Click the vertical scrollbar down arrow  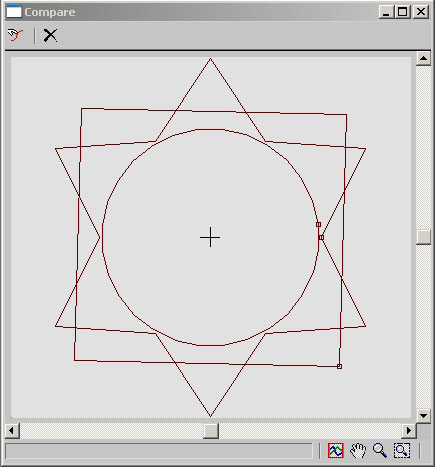pyautogui.click(x=423, y=416)
